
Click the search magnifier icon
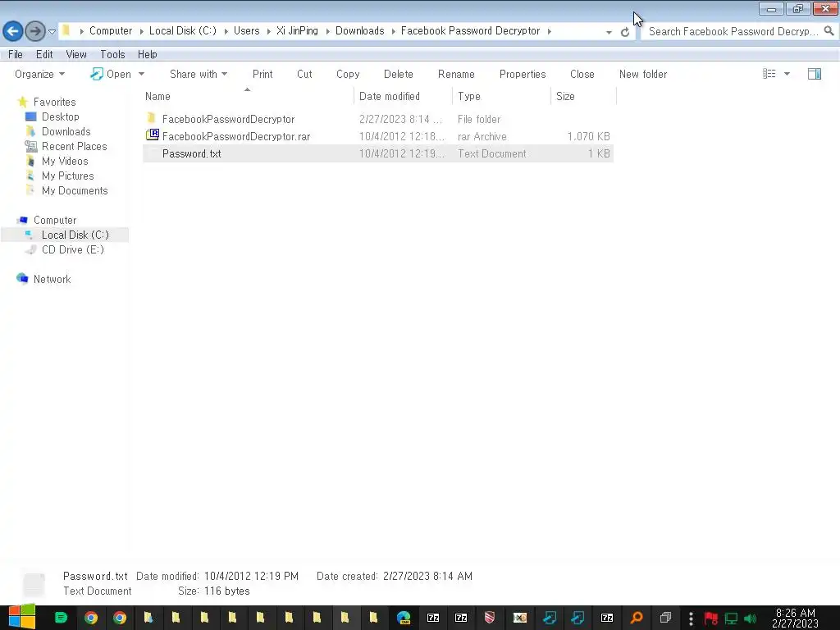829,31
